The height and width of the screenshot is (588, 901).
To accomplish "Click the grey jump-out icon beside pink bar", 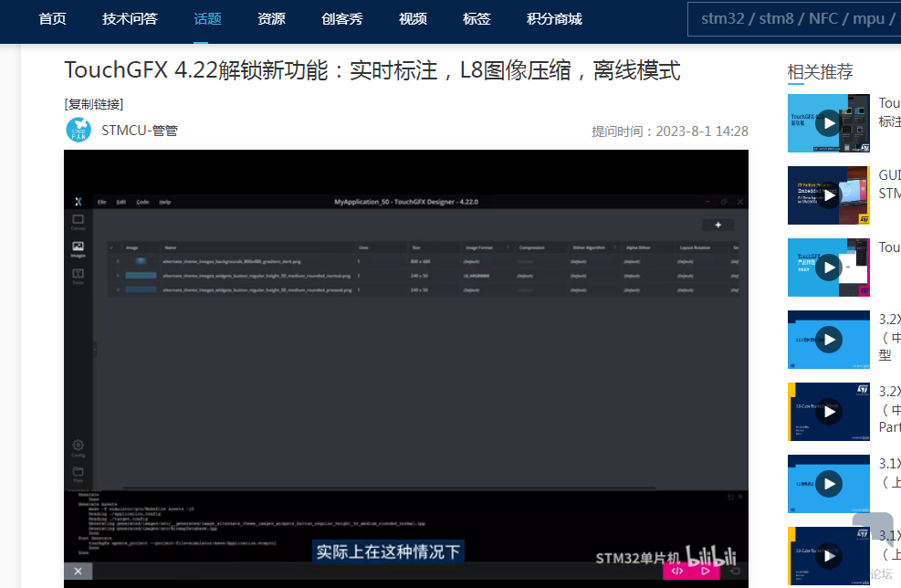I will tap(734, 571).
